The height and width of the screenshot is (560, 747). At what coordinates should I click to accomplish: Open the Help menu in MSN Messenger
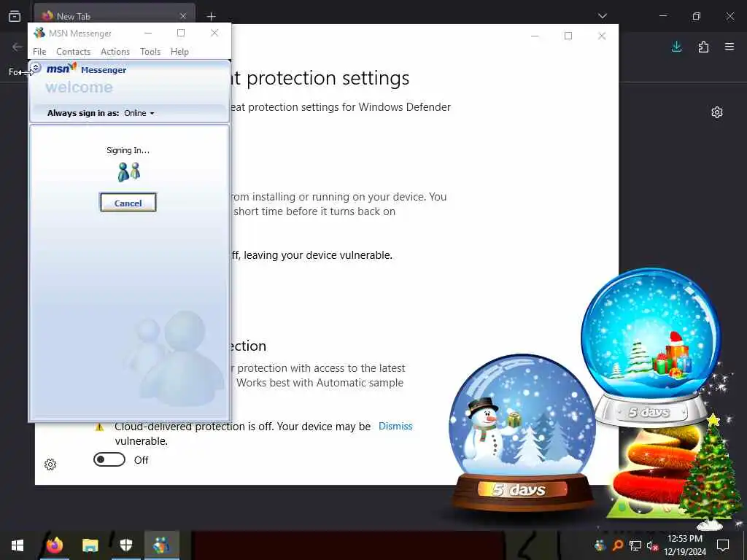(179, 52)
